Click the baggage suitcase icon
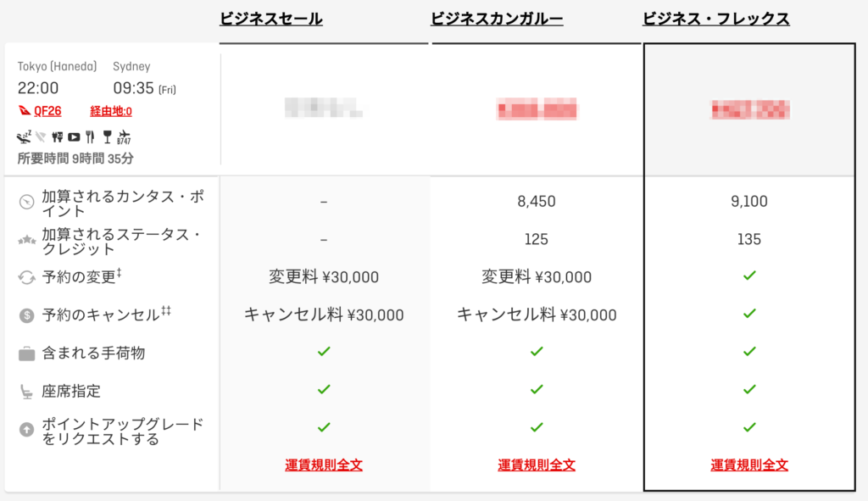Screen dimensions: 868x501 [x=26, y=353]
